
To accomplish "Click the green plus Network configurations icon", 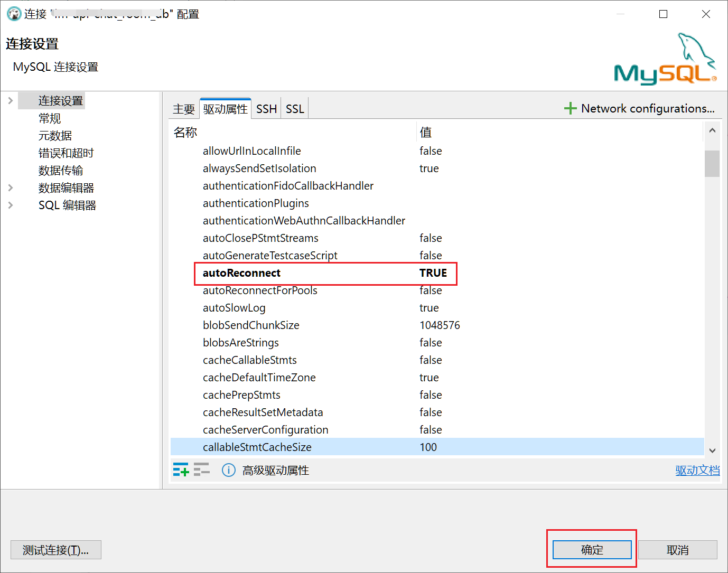I will click(x=570, y=108).
